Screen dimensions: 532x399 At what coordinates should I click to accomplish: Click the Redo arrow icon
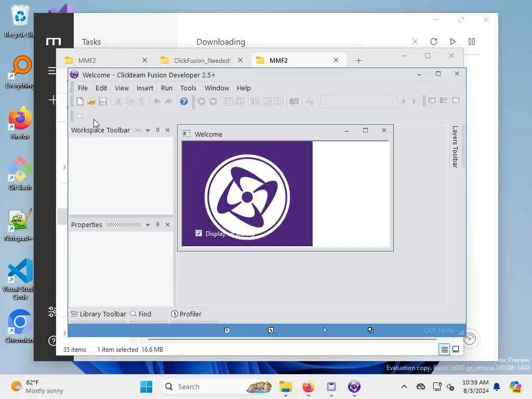pos(168,101)
